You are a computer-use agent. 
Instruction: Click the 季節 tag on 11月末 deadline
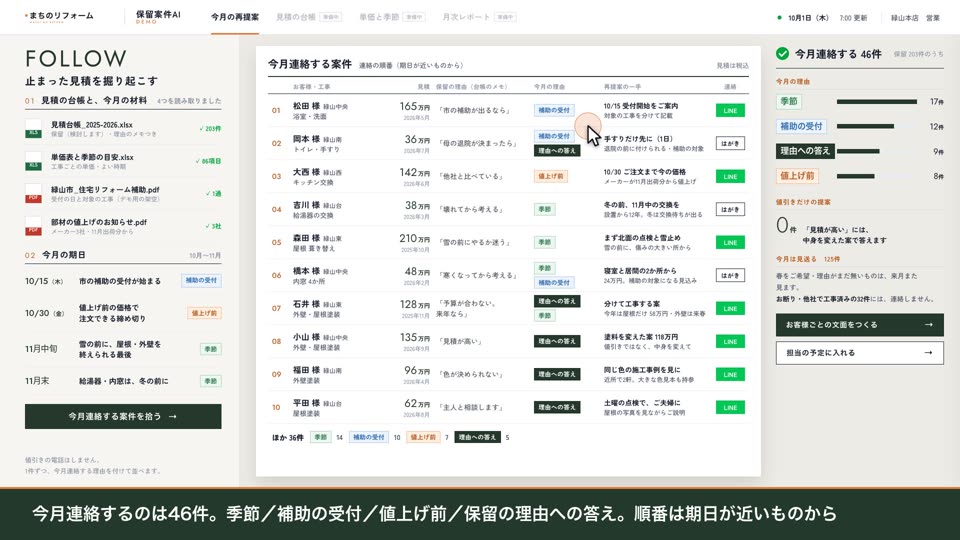coord(211,381)
